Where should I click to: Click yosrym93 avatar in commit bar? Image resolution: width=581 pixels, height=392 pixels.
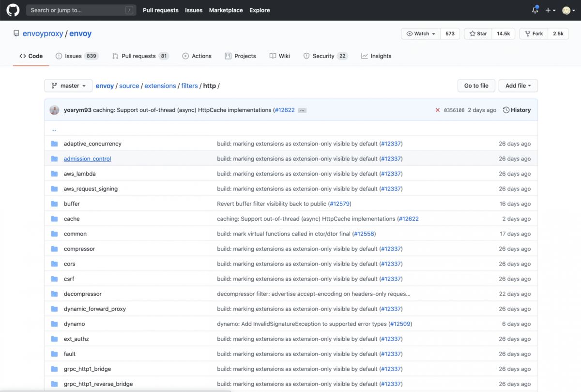coord(54,110)
